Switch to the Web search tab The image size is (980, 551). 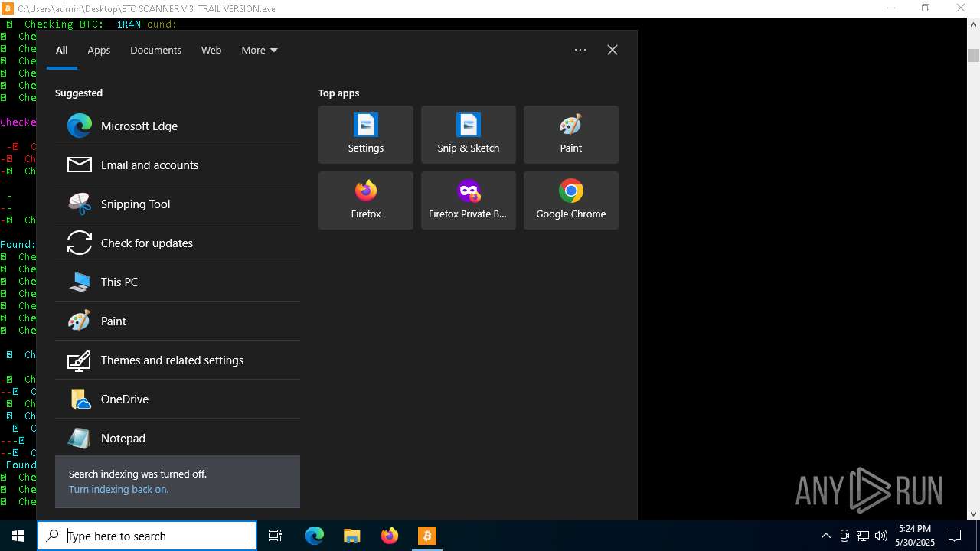(x=211, y=50)
